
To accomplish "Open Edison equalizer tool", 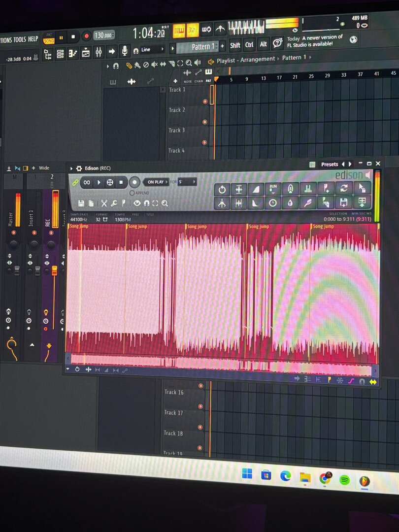I will point(308,188).
